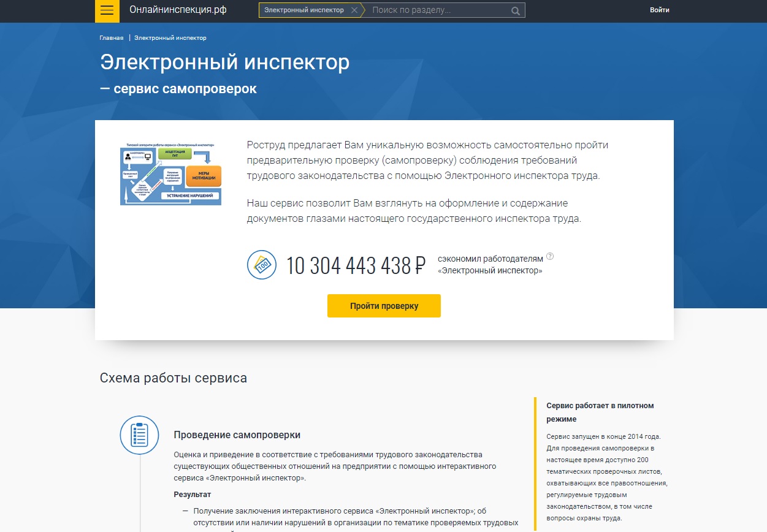Open the service algorithm diagram thumbnail
767x532 pixels.
point(170,173)
